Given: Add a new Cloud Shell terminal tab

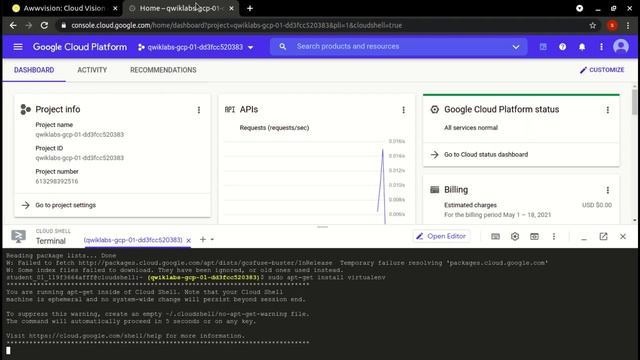Looking at the screenshot, I should click(x=202, y=240).
